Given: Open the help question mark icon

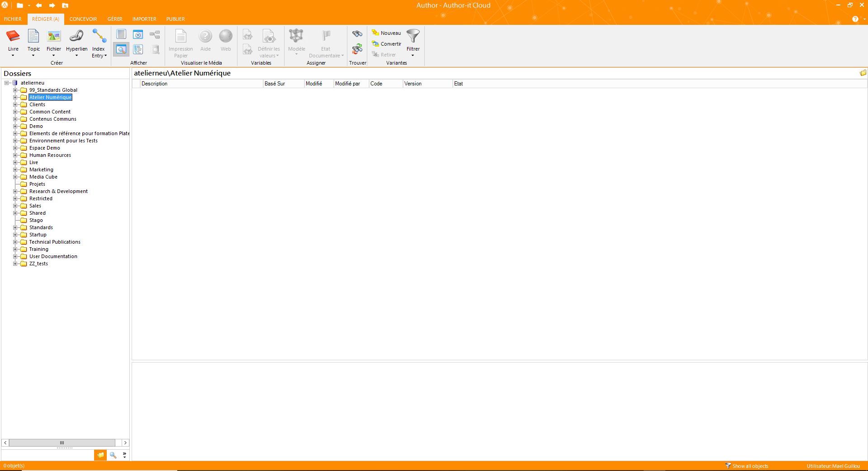Looking at the screenshot, I should click(x=855, y=19).
